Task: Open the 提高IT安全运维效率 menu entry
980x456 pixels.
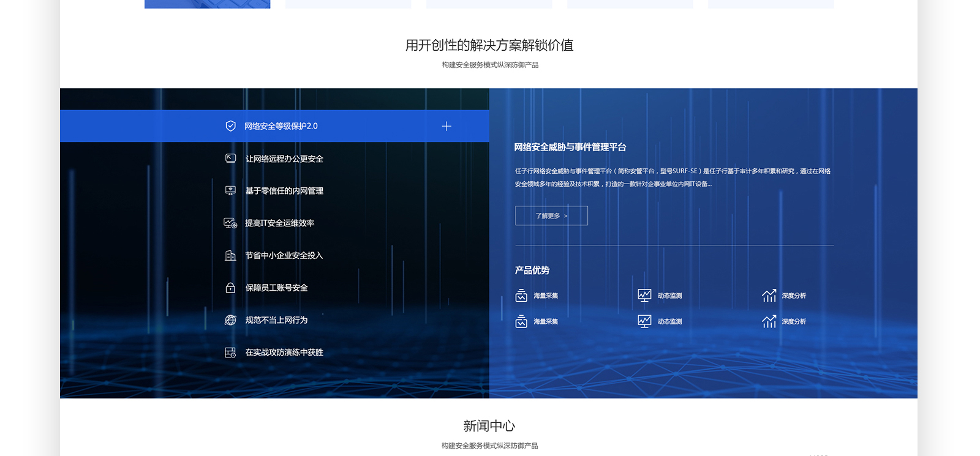Action: (x=279, y=223)
